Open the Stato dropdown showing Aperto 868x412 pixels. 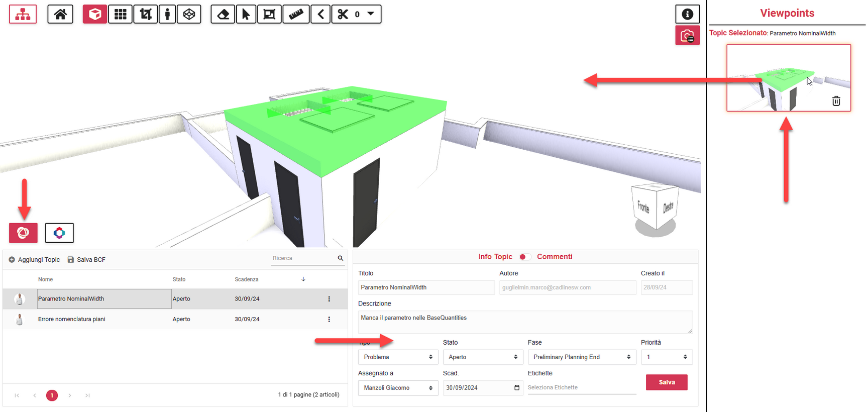click(482, 357)
